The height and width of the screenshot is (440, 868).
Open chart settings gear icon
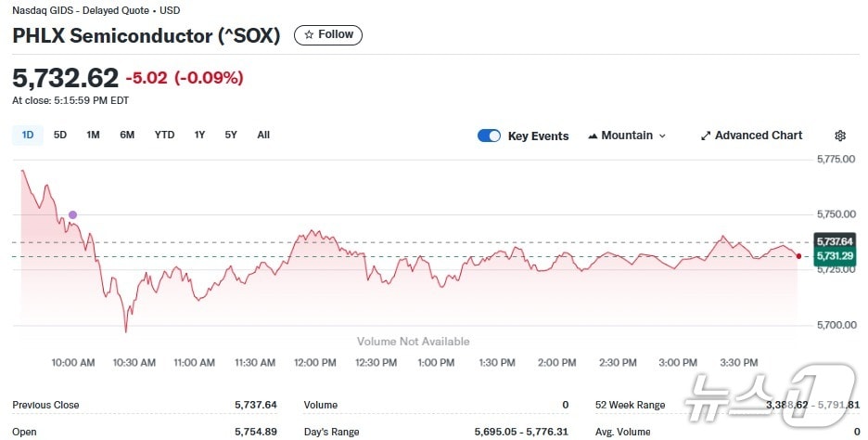[x=840, y=136]
